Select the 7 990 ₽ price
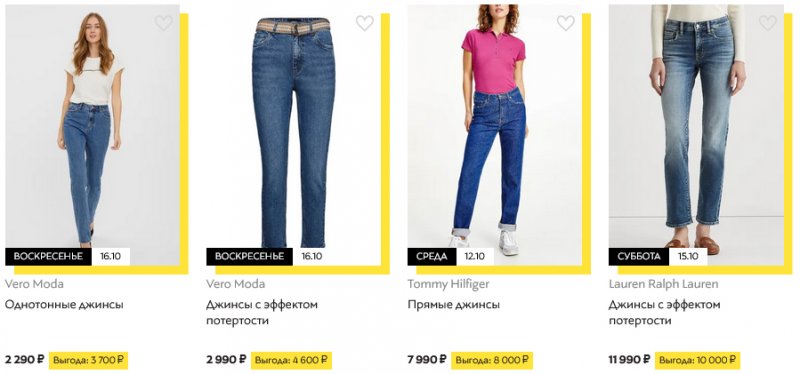Screen dimensions: 800x374 pos(427,360)
